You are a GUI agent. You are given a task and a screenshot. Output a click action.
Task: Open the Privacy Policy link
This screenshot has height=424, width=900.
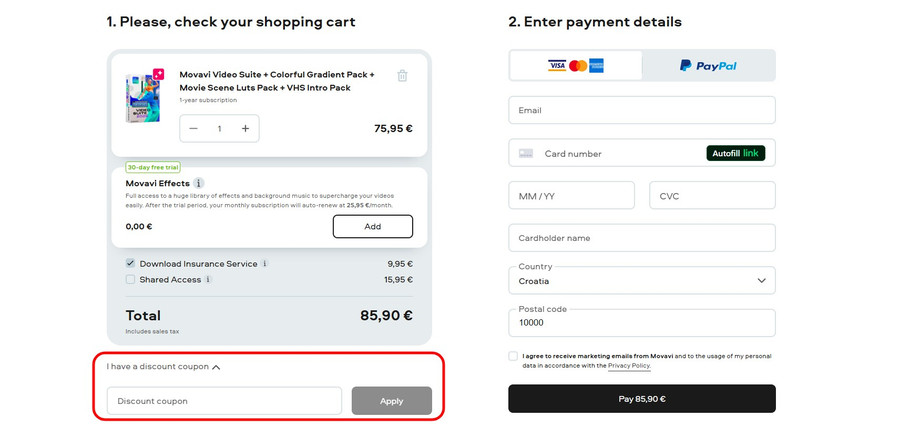[x=629, y=366]
